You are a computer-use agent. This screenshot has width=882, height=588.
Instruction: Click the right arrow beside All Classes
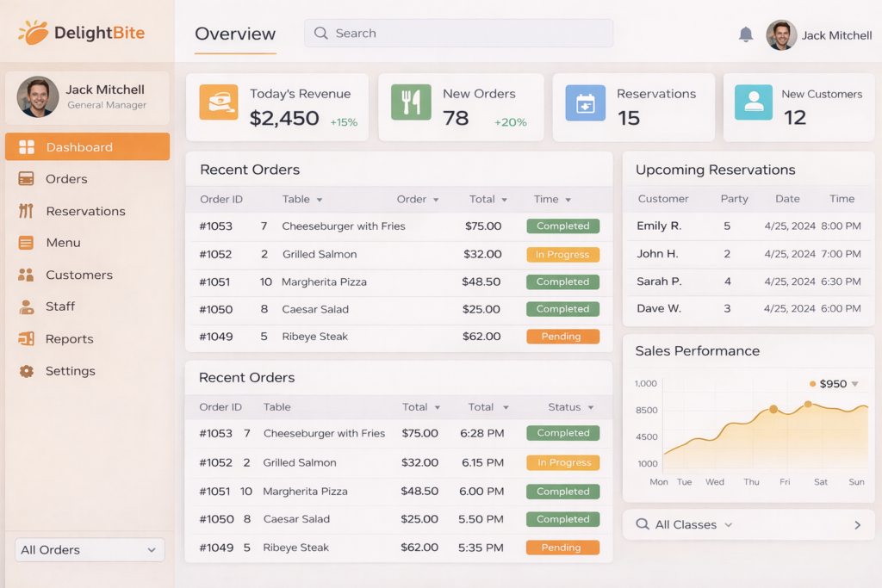click(857, 525)
